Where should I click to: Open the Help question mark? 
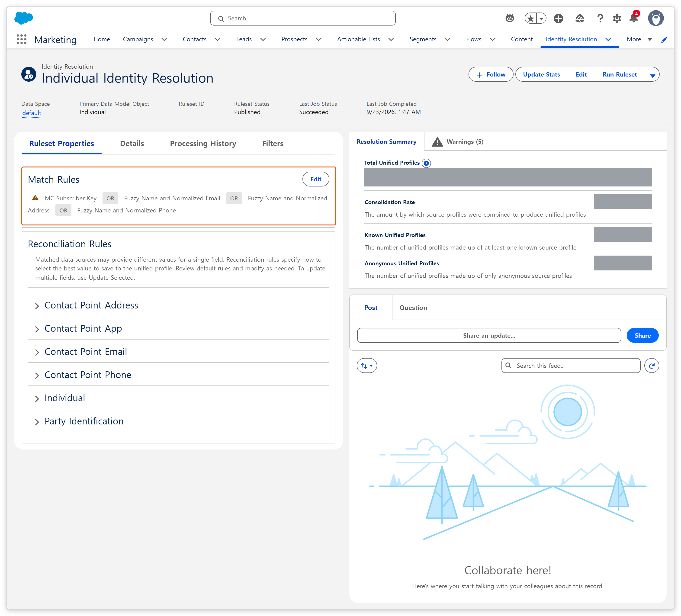click(x=600, y=18)
